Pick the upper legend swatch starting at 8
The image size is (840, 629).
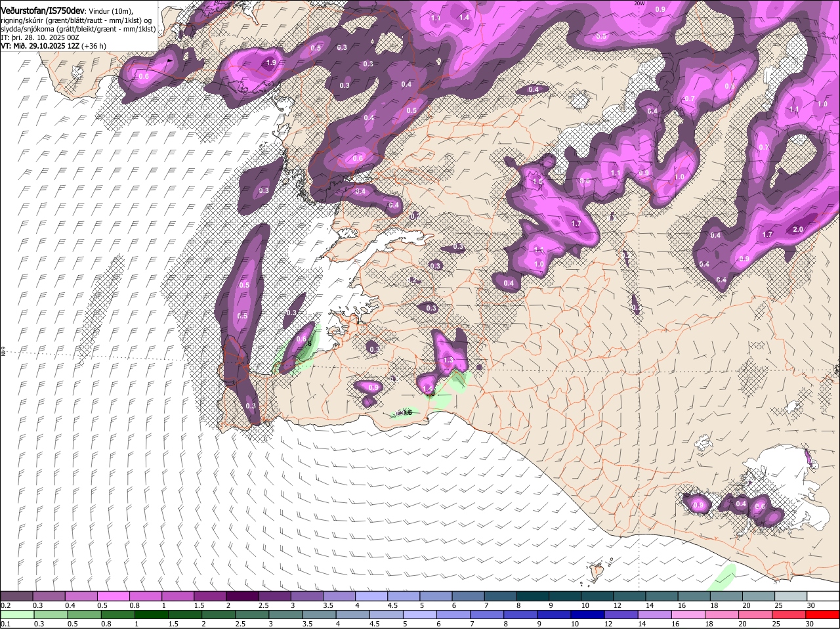(532, 596)
